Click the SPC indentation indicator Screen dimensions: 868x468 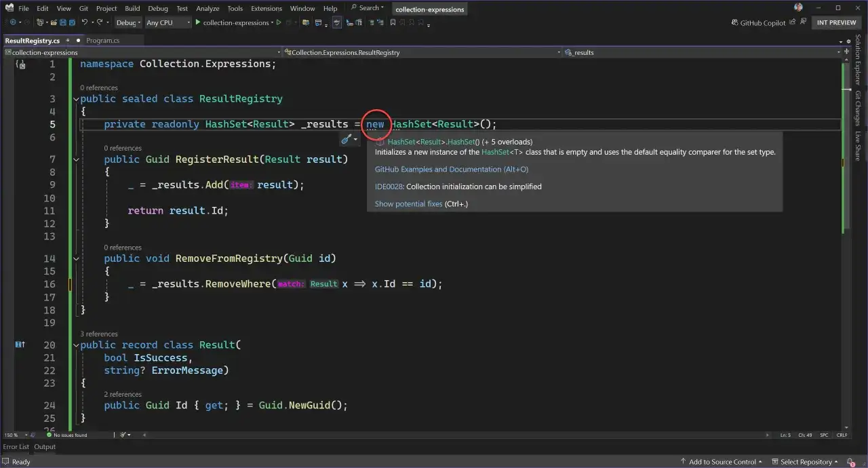coord(824,435)
